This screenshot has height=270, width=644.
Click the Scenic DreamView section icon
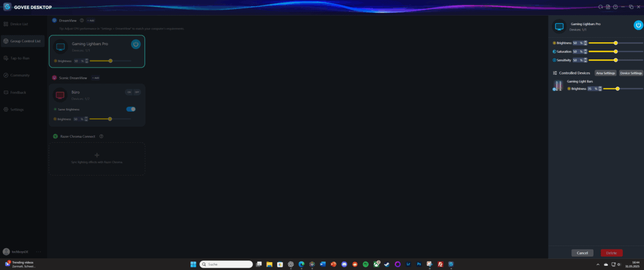coord(54,78)
